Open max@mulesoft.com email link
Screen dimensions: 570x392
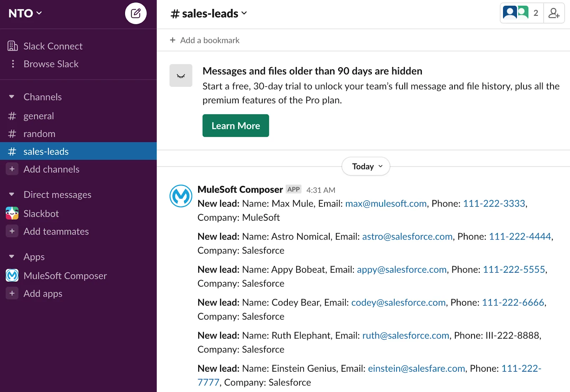386,203
